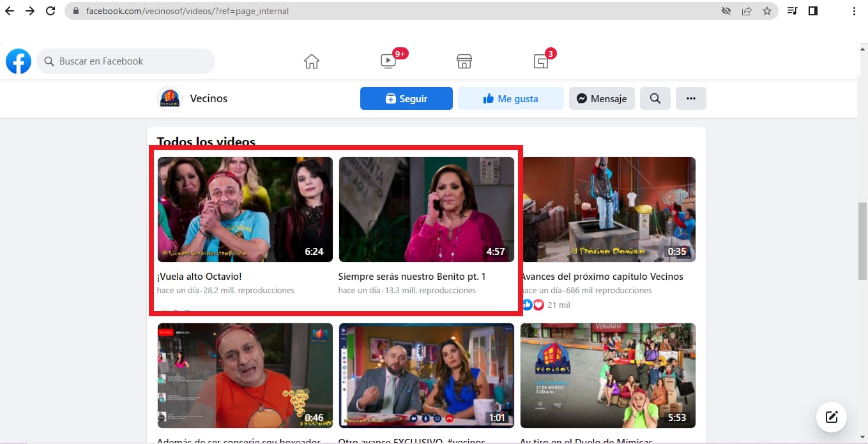This screenshot has width=868, height=444.
Task: Search within the Vecinos page
Action: tap(655, 99)
